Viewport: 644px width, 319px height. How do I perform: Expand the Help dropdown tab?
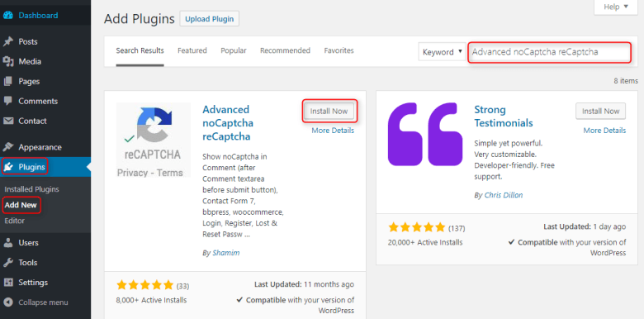click(616, 7)
